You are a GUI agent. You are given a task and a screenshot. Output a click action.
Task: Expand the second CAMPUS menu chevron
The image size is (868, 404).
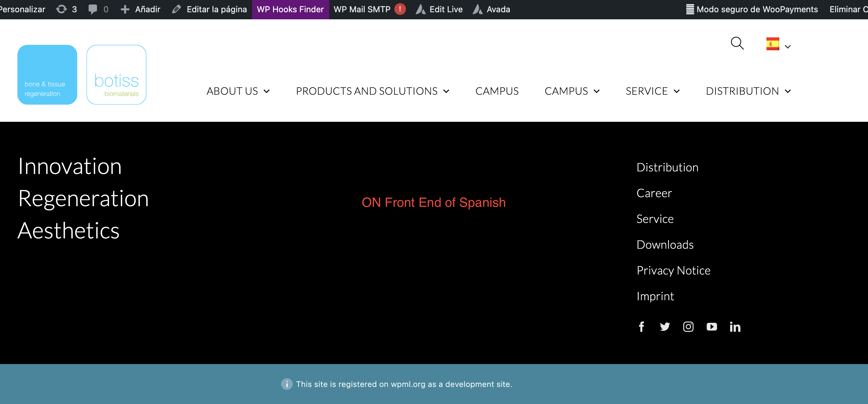[597, 91]
